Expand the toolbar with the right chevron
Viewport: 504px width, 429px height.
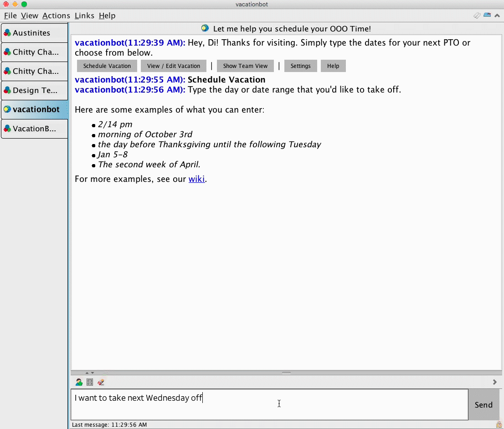tap(495, 382)
